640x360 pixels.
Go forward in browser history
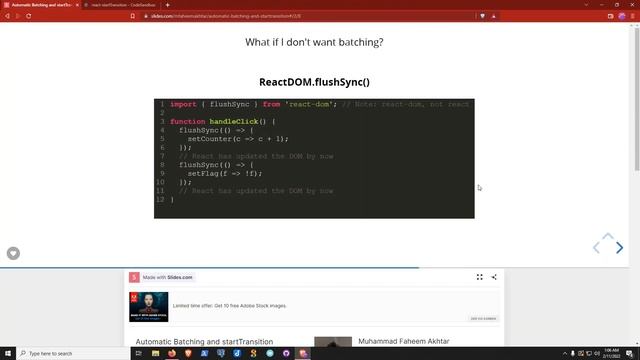point(18,16)
